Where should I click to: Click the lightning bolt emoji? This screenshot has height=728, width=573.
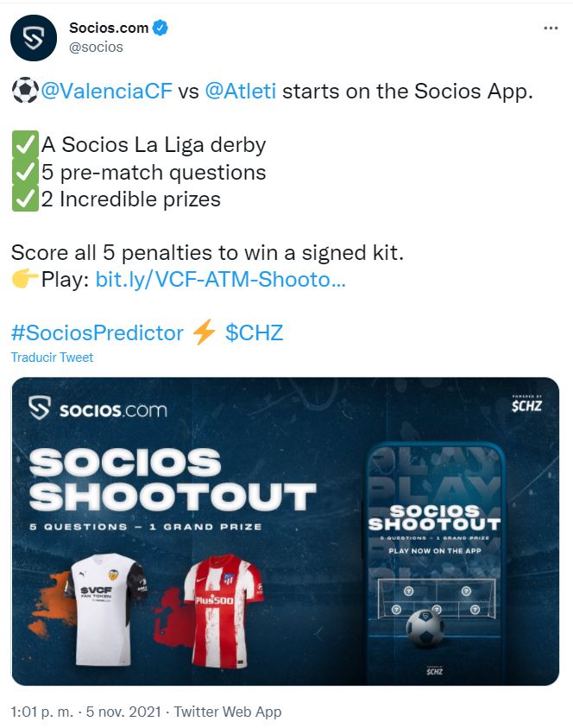pos(205,332)
